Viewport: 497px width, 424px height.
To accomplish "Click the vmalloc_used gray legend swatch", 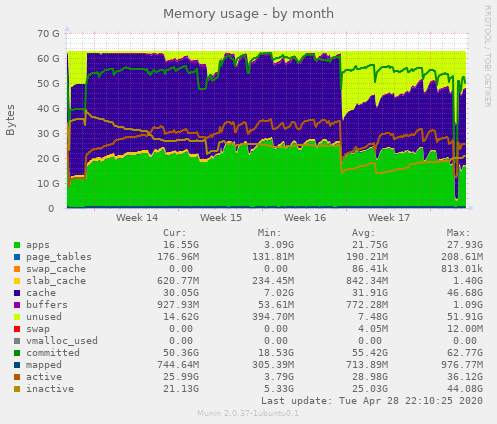I will click(x=17, y=341).
